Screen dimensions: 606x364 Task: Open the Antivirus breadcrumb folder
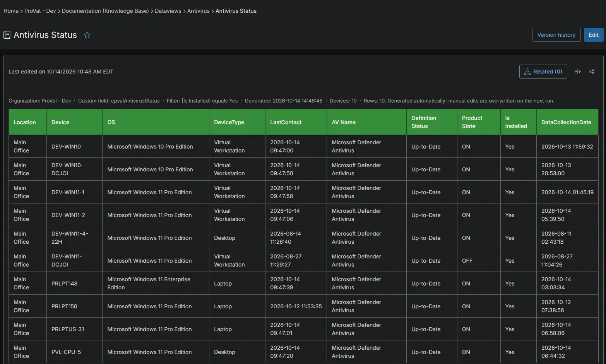click(199, 11)
